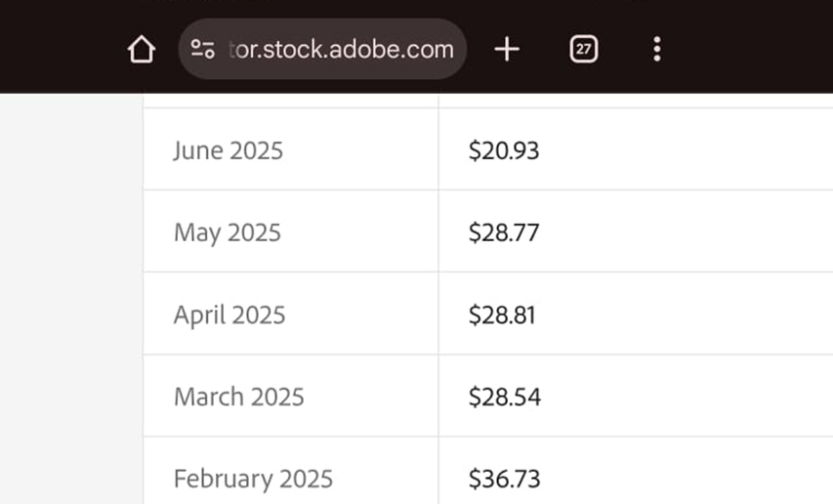Select the May 2025 row
The image size is (833, 504).
coord(487,231)
